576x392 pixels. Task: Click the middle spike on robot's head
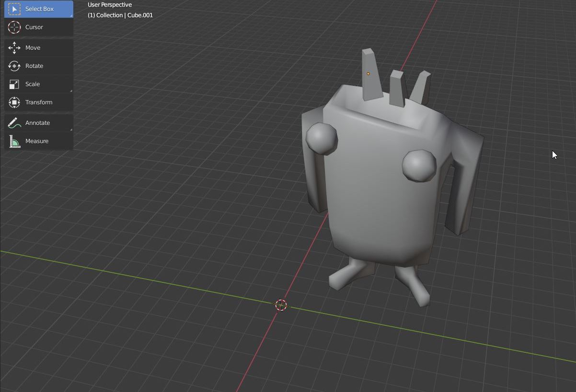click(x=397, y=88)
